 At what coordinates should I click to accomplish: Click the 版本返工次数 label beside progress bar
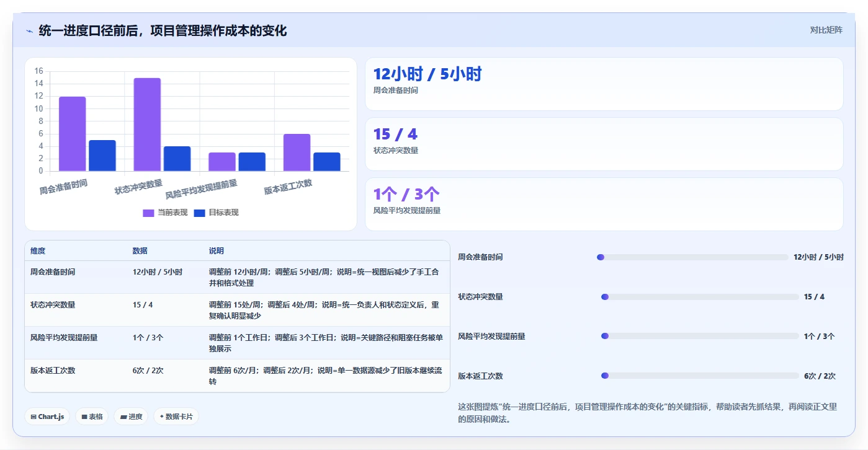[x=480, y=376]
